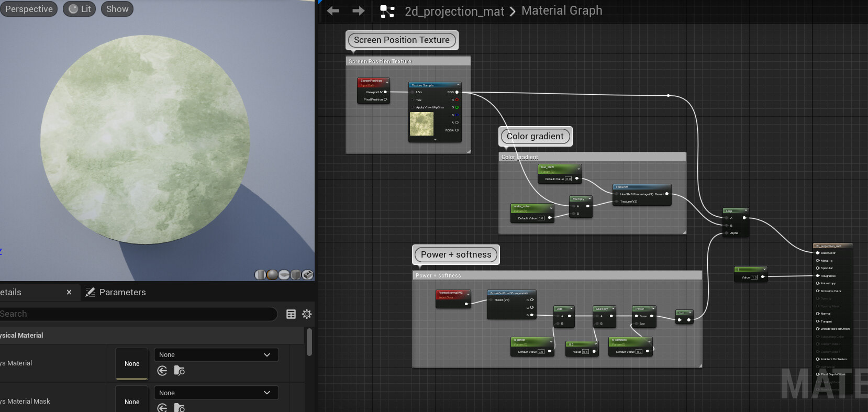Screen dimensions: 868x412
Task: Edit the under_color Default Value field
Action: point(541,218)
